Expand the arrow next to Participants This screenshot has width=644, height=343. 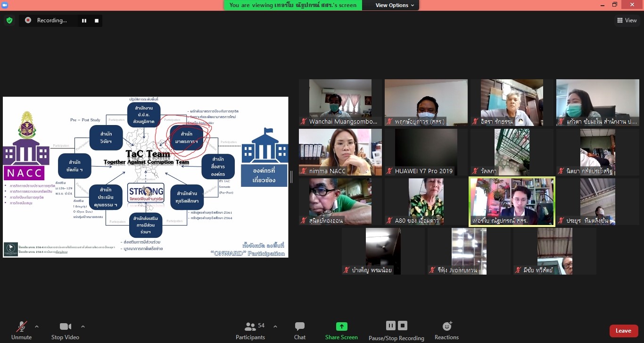pos(275,326)
